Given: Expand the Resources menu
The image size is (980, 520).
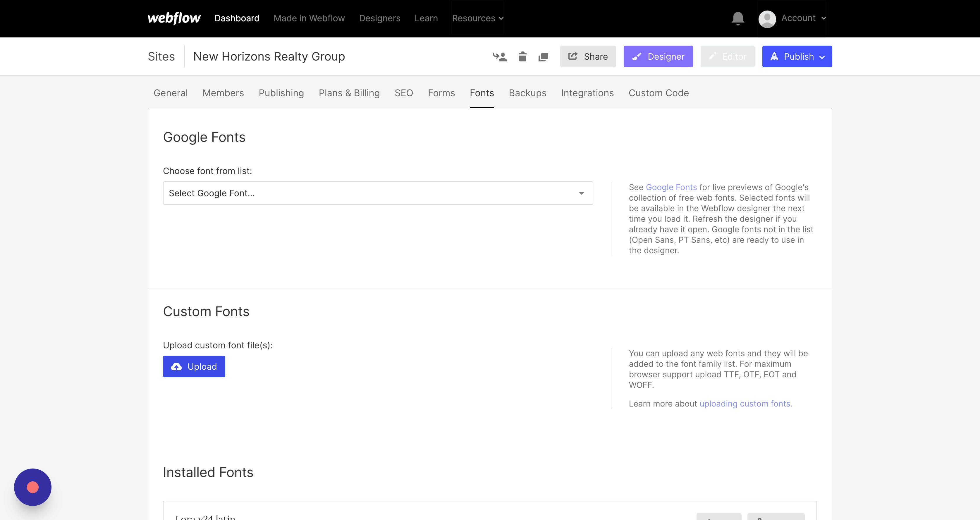Looking at the screenshot, I should 477,18.
